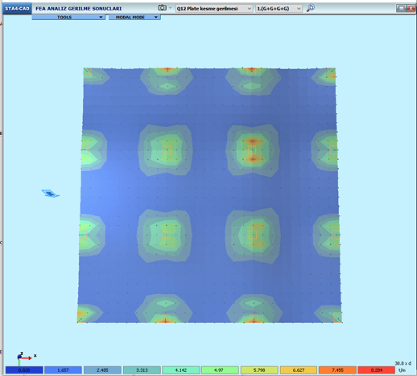Click the magnifier zoom icon
417x376 pixels.
[310, 8]
